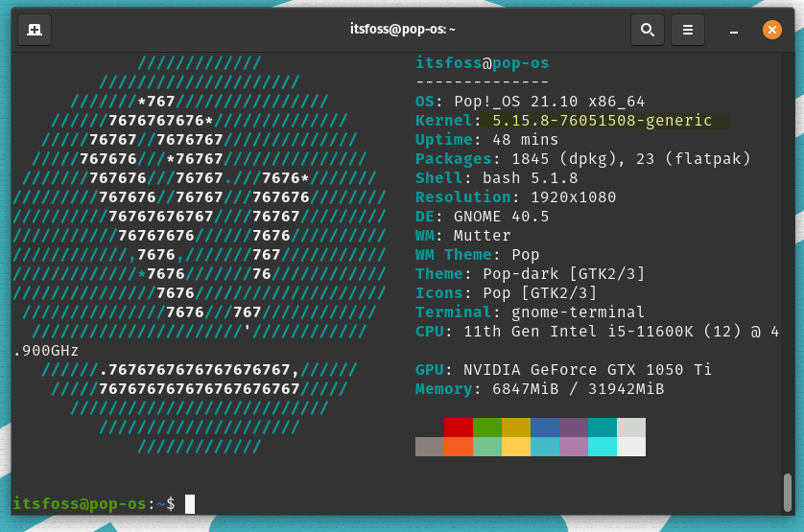Click the search magnifier icon
Screen dimensions: 804x532
point(648,30)
